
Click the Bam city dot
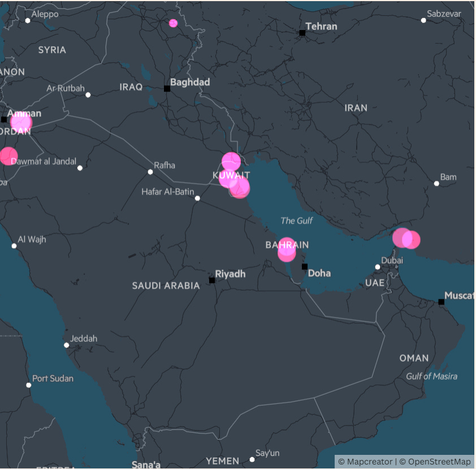436,183
